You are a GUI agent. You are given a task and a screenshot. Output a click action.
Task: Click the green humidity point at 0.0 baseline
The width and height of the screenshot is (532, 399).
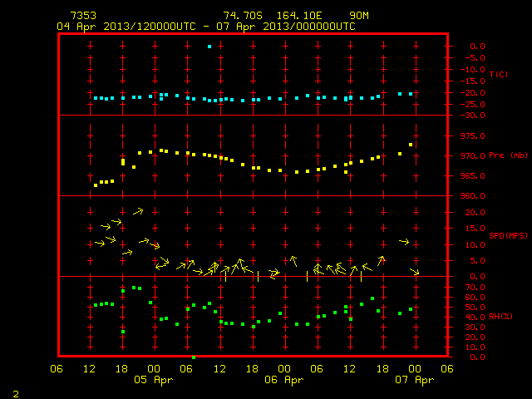pyautogui.click(x=194, y=357)
